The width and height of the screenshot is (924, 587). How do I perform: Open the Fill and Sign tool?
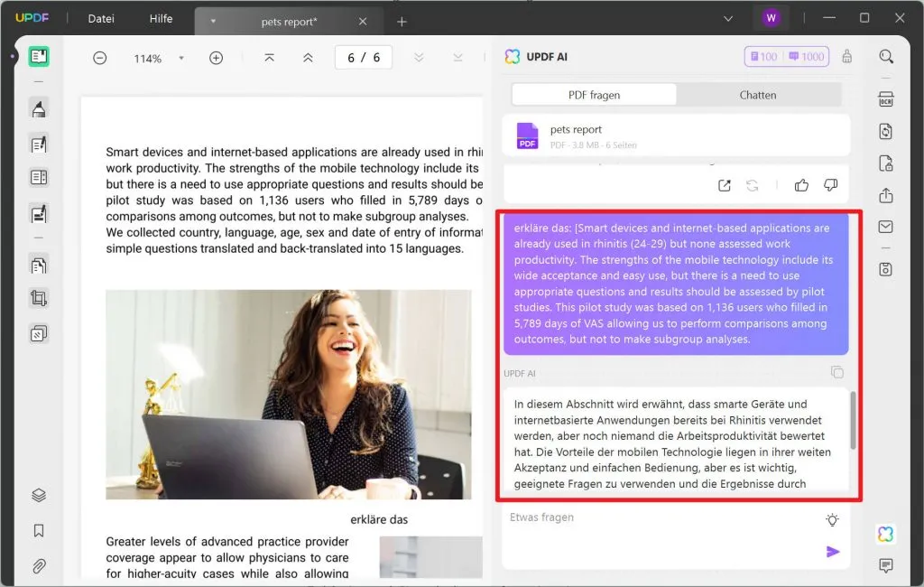pos(39,213)
